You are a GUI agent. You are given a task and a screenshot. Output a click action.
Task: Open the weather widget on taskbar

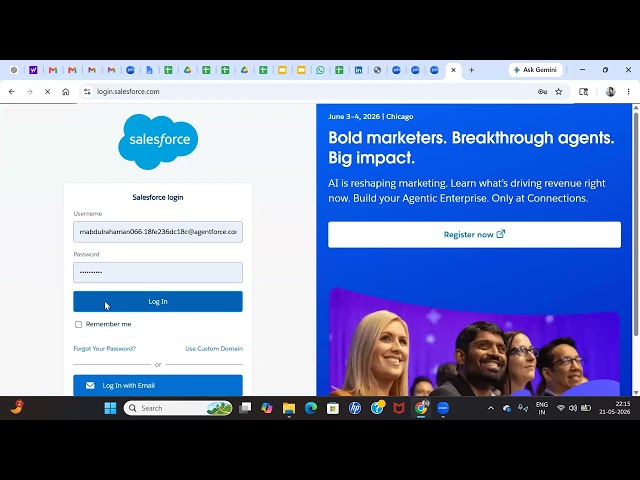[x=17, y=407]
